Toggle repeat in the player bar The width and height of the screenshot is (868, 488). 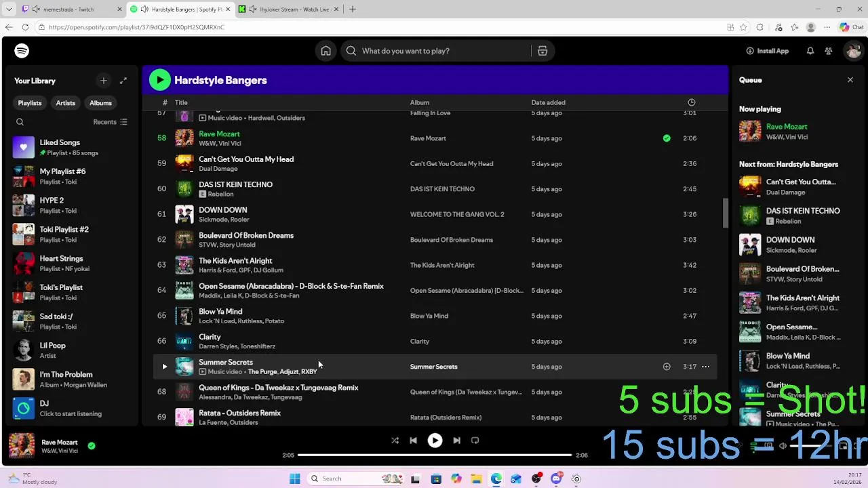pyautogui.click(x=475, y=441)
